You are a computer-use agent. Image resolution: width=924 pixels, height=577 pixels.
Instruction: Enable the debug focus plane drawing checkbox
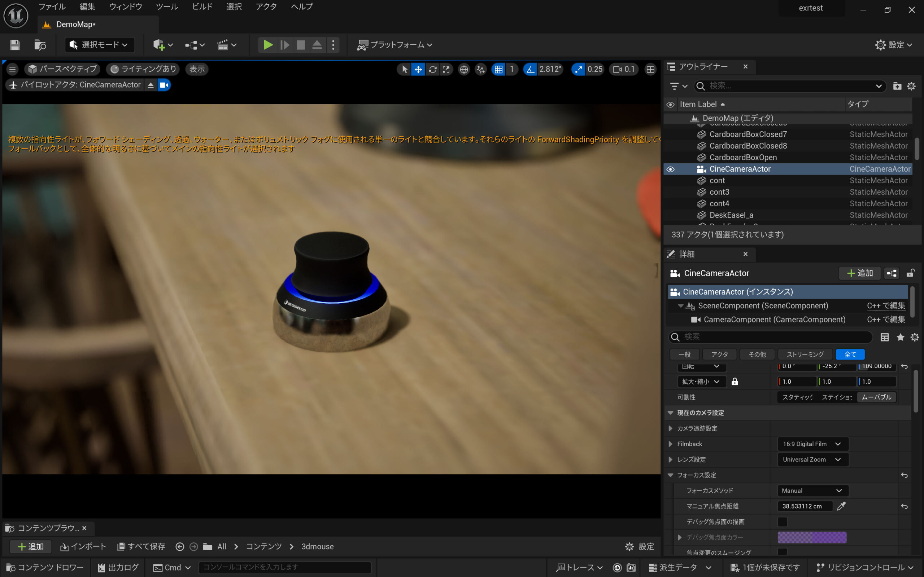click(x=783, y=522)
